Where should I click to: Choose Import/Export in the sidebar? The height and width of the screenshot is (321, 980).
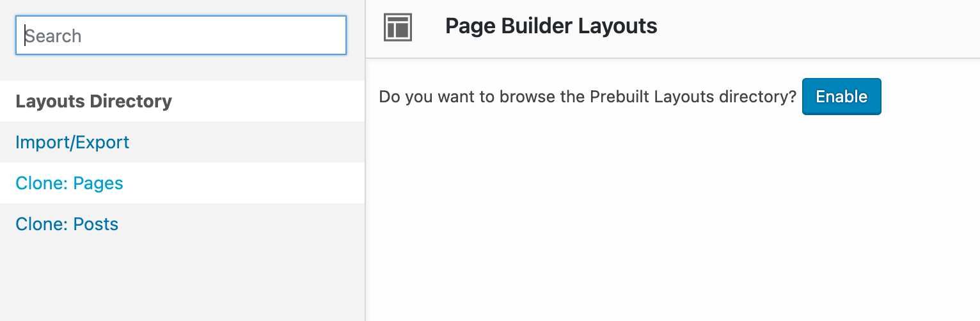72,142
